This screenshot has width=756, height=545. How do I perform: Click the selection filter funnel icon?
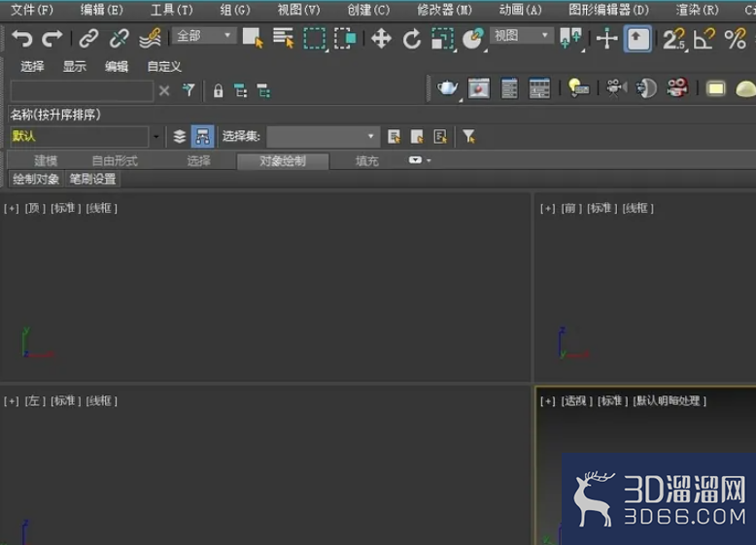click(x=468, y=137)
